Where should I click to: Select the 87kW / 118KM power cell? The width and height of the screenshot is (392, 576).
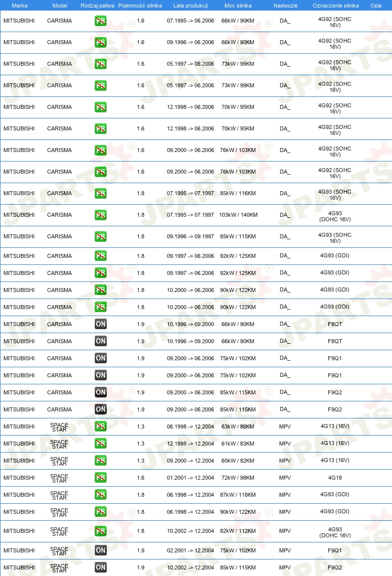[238, 495]
